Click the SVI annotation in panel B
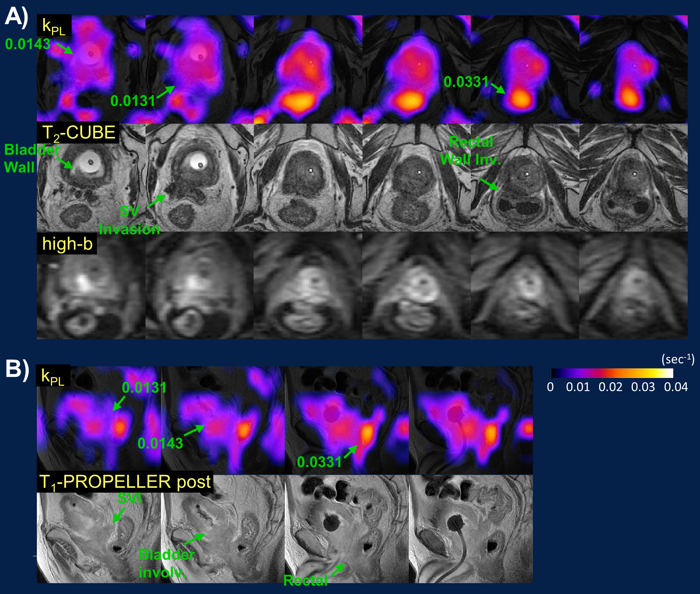Viewport: 700px width, 594px height. pos(129,499)
